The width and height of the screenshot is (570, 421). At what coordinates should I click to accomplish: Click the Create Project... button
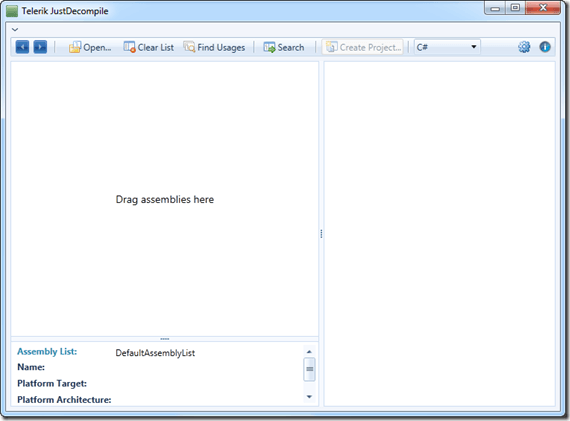tap(363, 47)
